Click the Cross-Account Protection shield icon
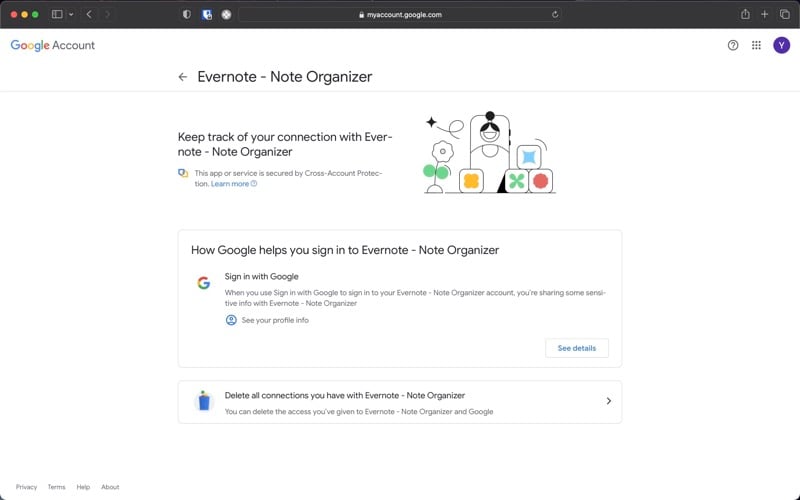 coord(183,173)
